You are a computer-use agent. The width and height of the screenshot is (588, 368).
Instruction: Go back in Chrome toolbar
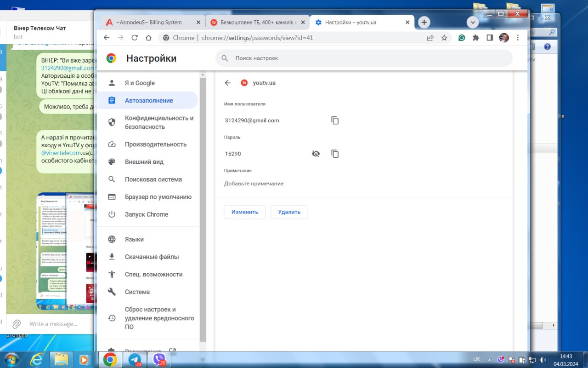[107, 38]
